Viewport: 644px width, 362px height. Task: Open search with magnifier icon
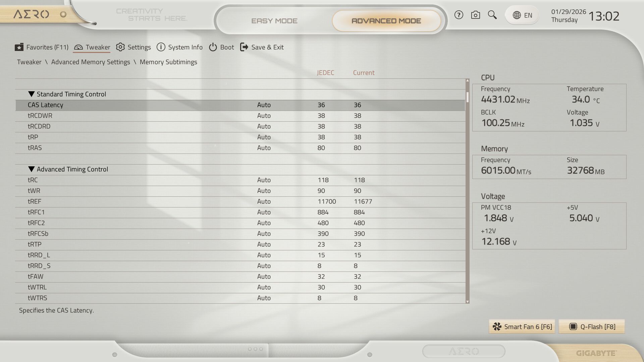(x=492, y=15)
